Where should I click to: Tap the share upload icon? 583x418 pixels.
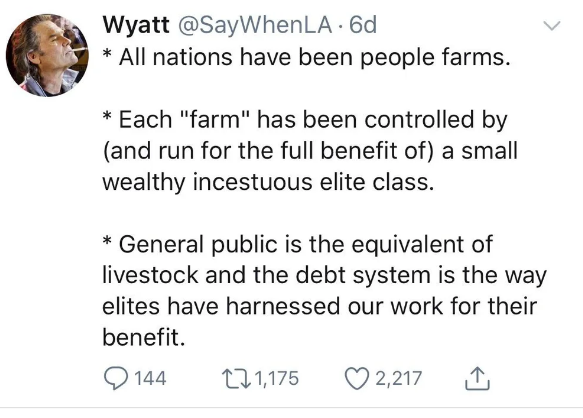click(x=477, y=378)
